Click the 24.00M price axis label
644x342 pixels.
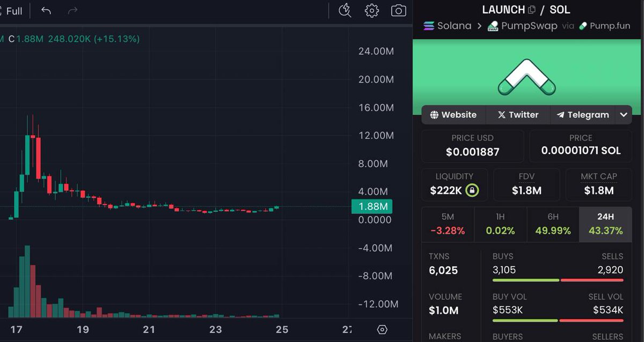point(376,51)
